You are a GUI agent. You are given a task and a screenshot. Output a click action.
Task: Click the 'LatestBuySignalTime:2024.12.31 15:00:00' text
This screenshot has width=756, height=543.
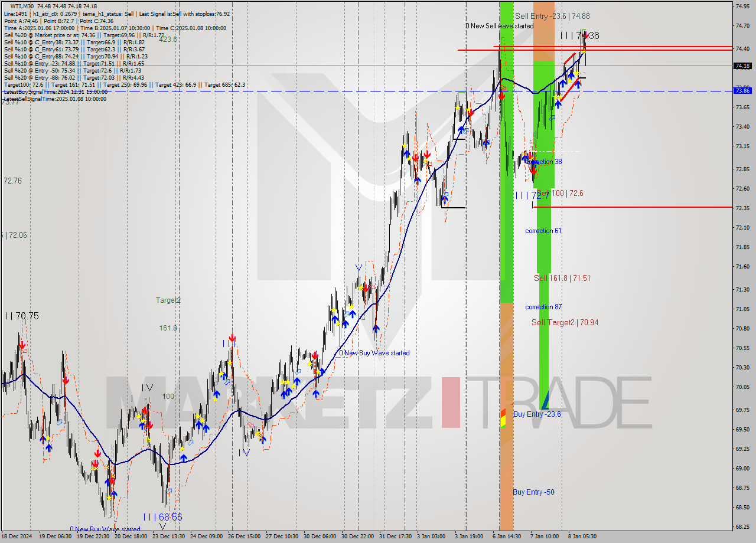56,91
